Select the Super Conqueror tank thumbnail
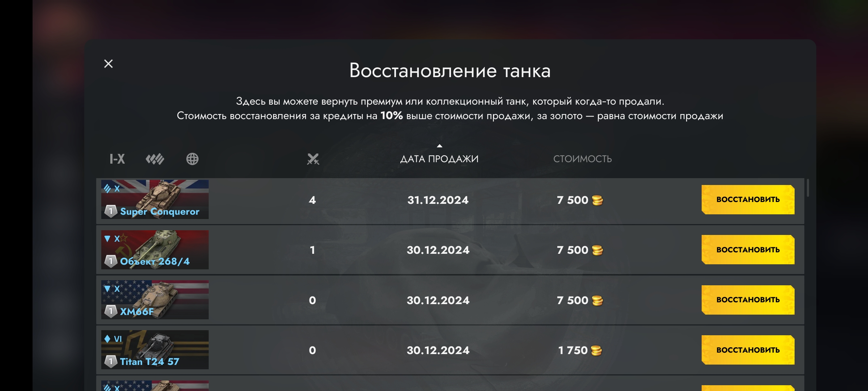The image size is (868, 391). pos(155,199)
